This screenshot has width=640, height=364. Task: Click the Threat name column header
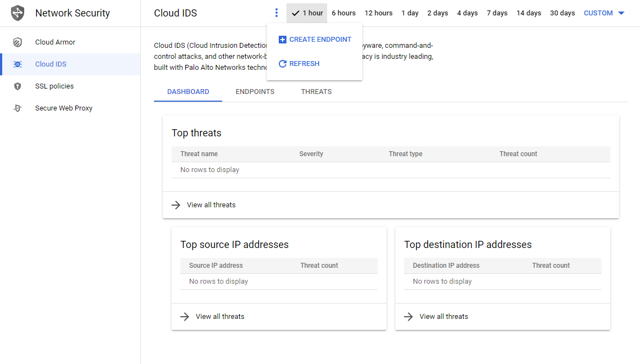point(199,154)
